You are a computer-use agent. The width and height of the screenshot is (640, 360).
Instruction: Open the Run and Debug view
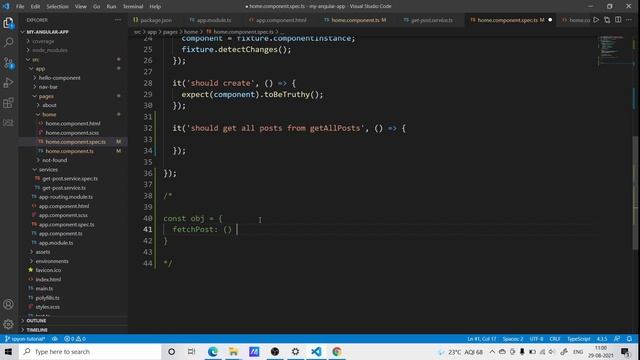click(8, 82)
